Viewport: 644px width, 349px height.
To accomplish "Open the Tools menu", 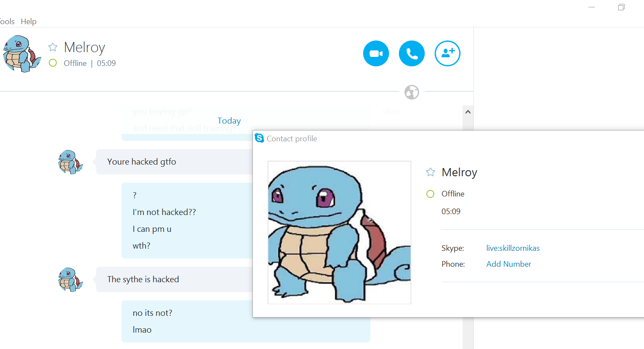I will click(7, 22).
